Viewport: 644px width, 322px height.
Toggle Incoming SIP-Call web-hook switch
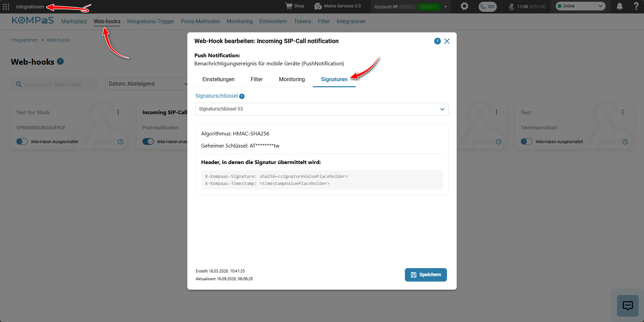coord(148,141)
